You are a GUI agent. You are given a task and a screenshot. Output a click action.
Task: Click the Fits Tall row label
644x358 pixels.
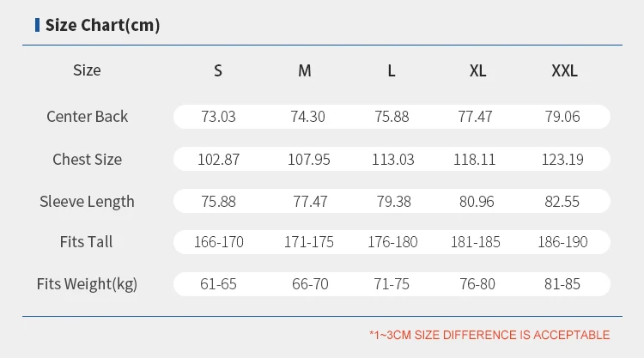[x=87, y=242]
